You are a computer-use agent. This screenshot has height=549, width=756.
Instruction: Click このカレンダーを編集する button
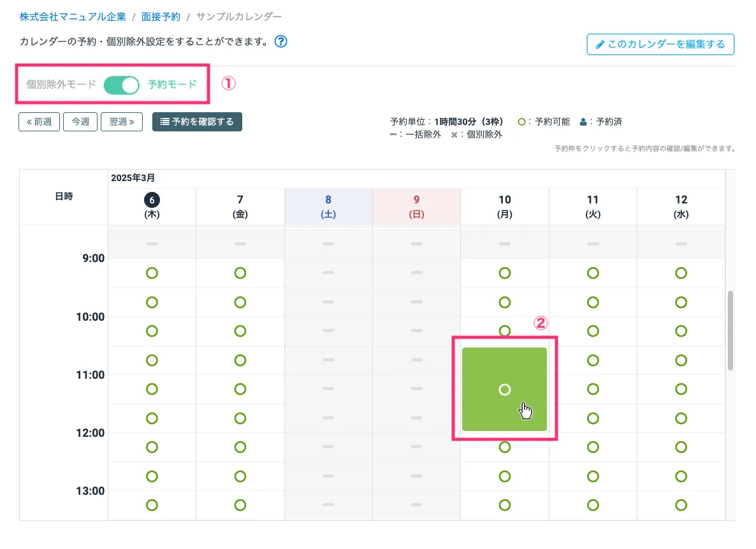(660, 45)
